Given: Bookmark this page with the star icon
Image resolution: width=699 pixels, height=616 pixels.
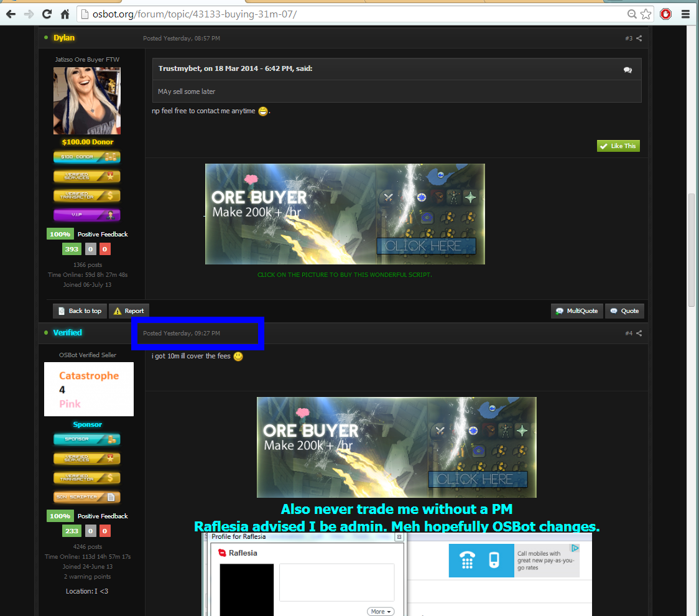Looking at the screenshot, I should [646, 14].
